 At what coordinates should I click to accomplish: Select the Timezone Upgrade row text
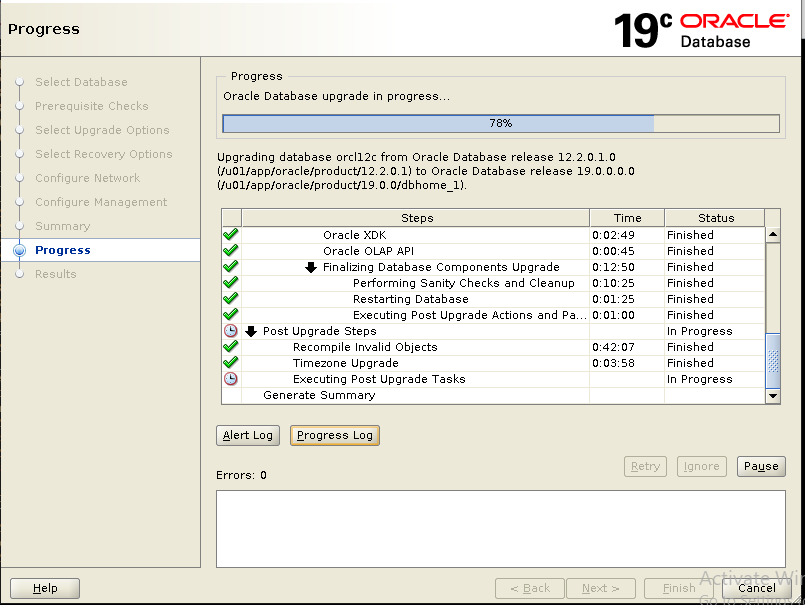click(x=346, y=363)
